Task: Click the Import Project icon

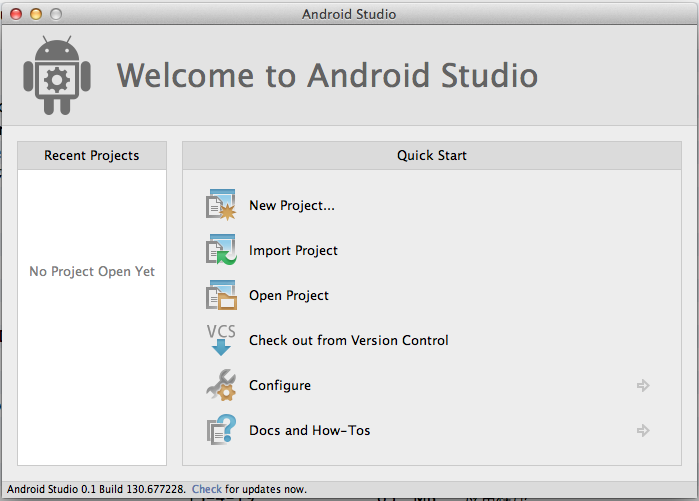Action: pos(220,250)
